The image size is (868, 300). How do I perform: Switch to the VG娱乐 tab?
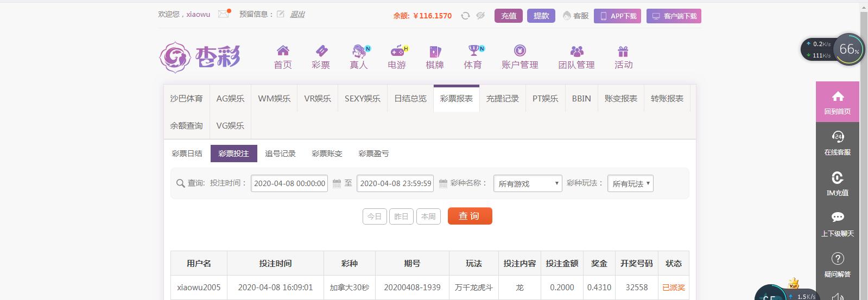pyautogui.click(x=230, y=125)
